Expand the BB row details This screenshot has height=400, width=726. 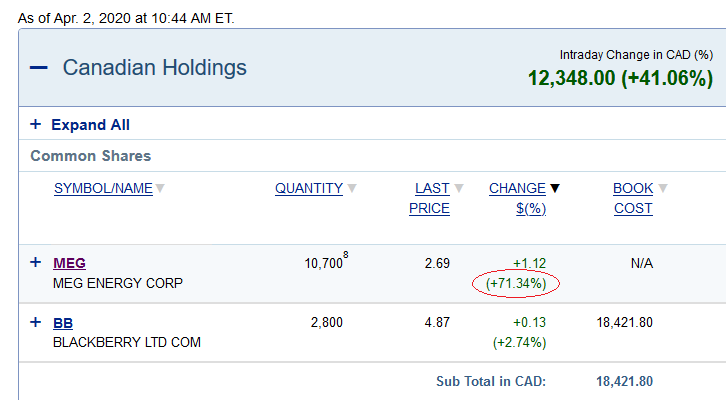click(35, 322)
